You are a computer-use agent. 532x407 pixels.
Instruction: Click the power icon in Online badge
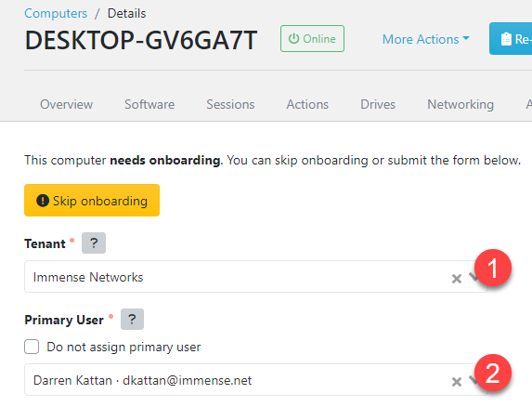click(293, 39)
